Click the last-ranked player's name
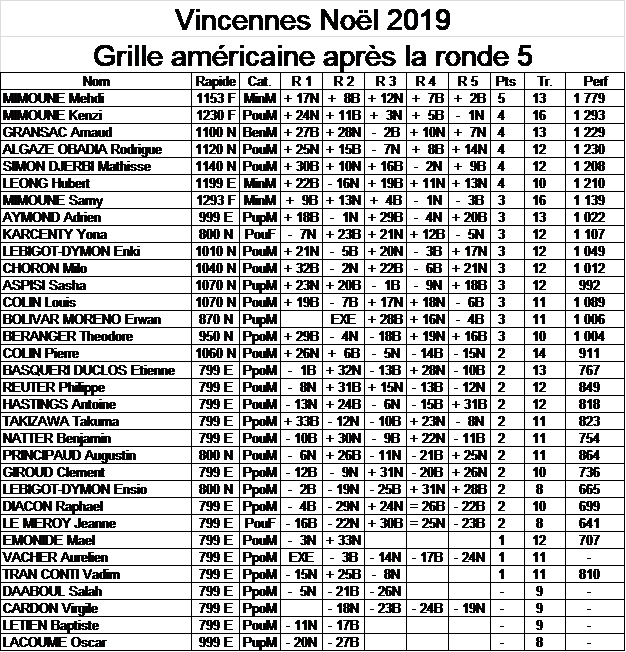Screen dimensions: 626x652 click(x=40, y=640)
